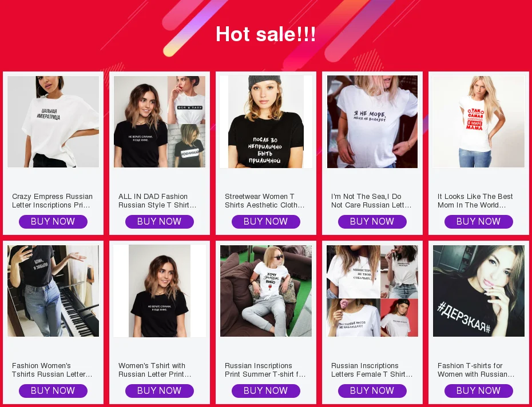Open the woman on brown sofa photo

point(265,290)
